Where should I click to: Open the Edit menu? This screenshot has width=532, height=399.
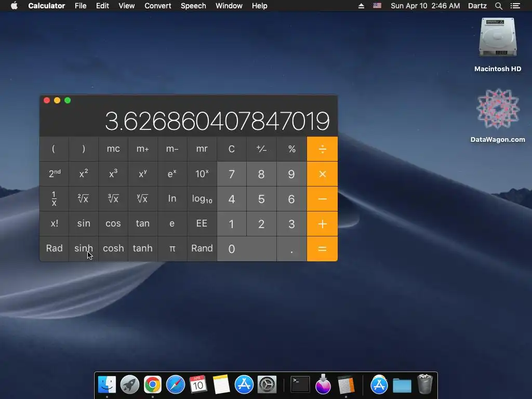102,6
